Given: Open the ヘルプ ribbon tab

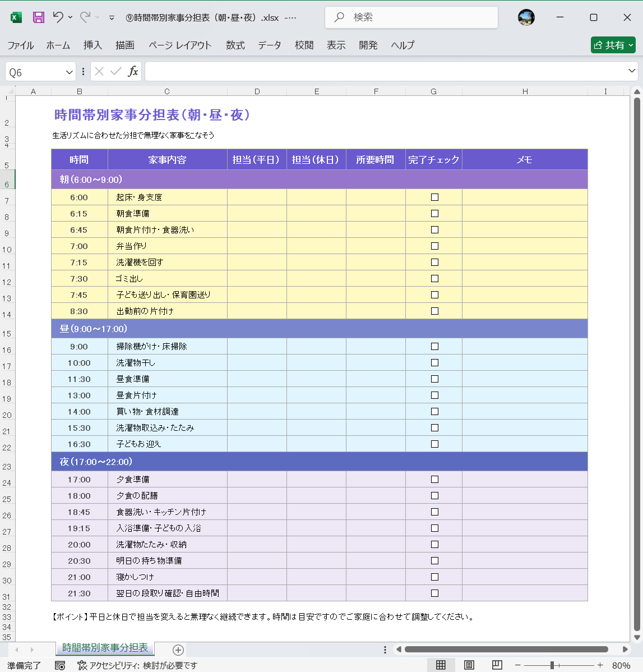Looking at the screenshot, I should click(x=403, y=45).
